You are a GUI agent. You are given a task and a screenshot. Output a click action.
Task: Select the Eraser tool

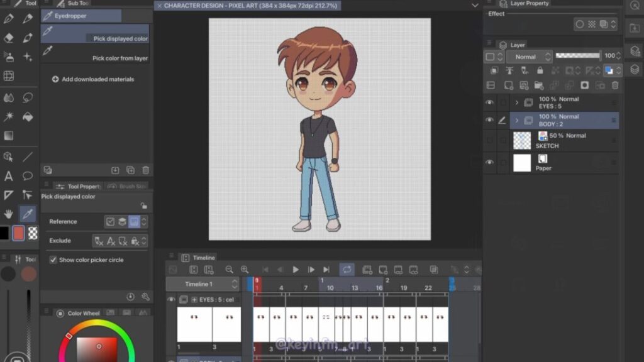[9, 38]
